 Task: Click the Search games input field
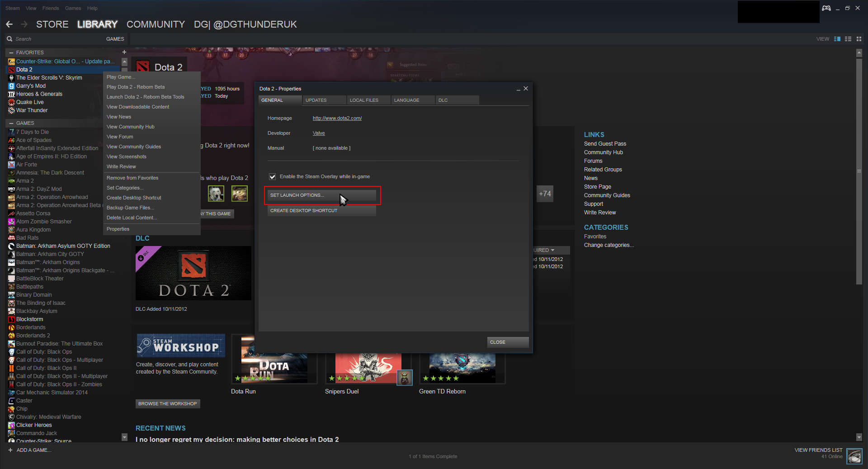[x=59, y=39]
